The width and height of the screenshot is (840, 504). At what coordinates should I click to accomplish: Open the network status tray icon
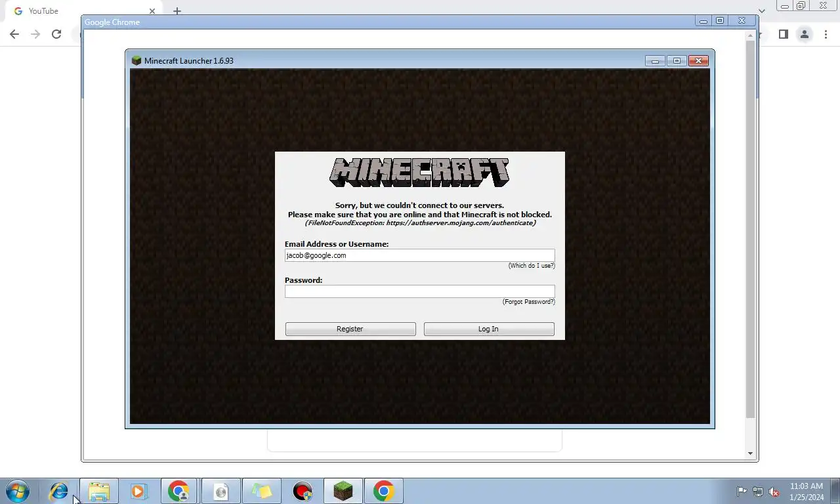click(x=758, y=492)
